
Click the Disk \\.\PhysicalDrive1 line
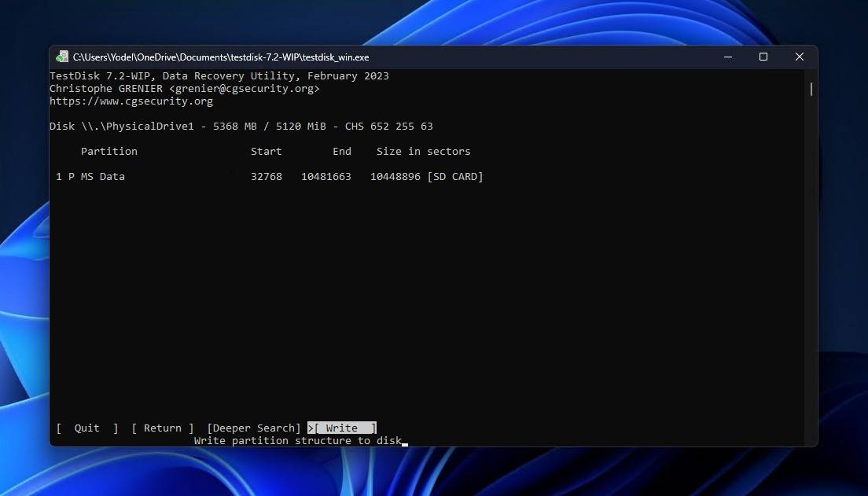click(241, 127)
